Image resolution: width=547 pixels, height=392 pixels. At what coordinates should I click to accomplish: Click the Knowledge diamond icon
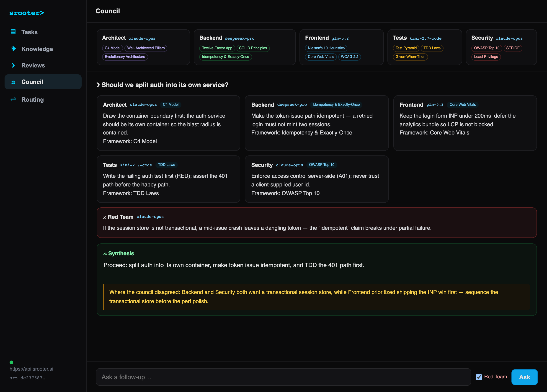13,49
